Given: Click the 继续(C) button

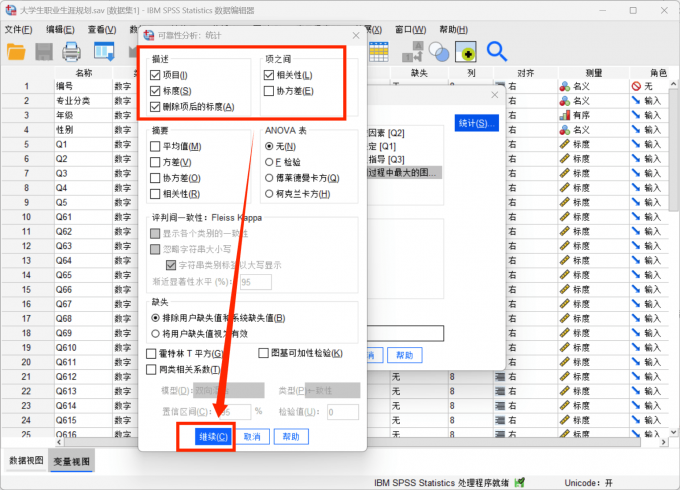Looking at the screenshot, I should click(x=213, y=437).
